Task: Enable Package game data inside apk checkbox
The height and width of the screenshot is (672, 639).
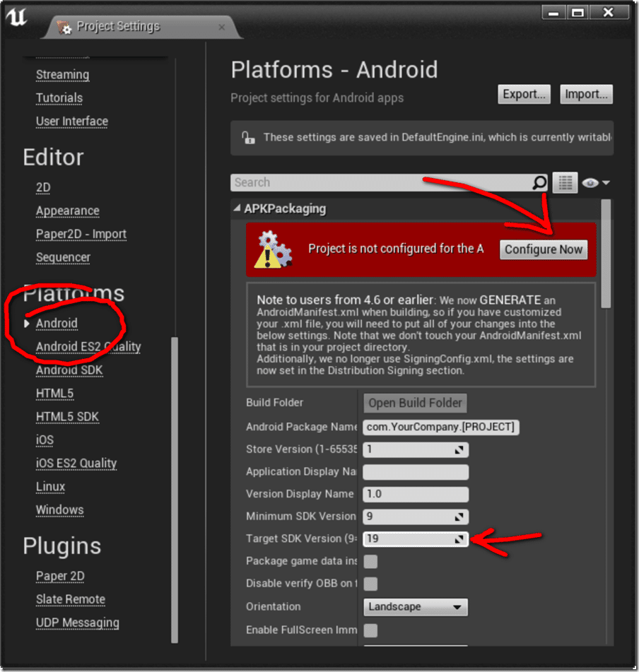Action: [370, 561]
